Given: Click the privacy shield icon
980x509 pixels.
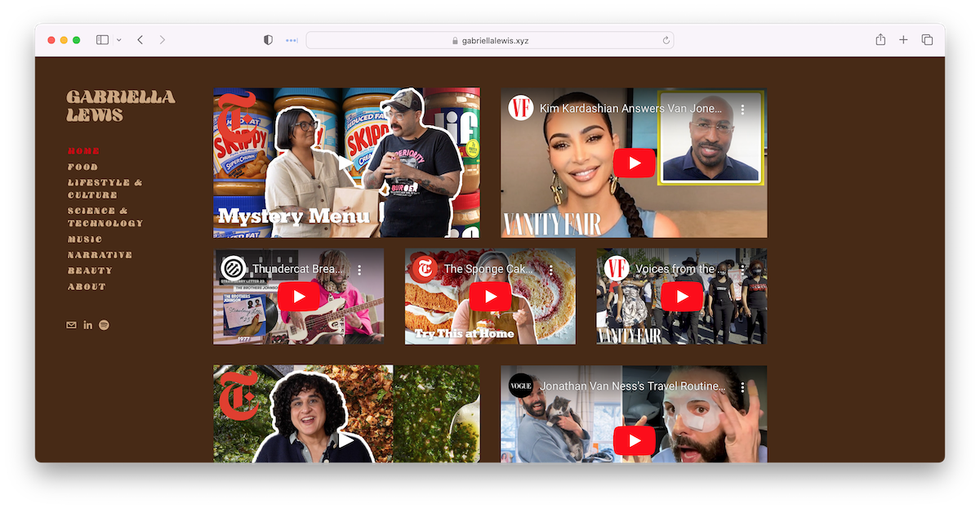Looking at the screenshot, I should coord(268,40).
